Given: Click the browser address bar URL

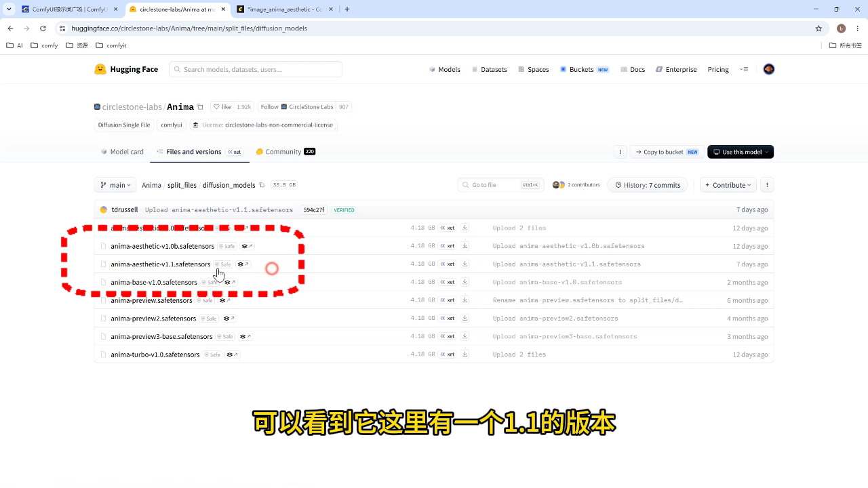Looking at the screenshot, I should (189, 28).
